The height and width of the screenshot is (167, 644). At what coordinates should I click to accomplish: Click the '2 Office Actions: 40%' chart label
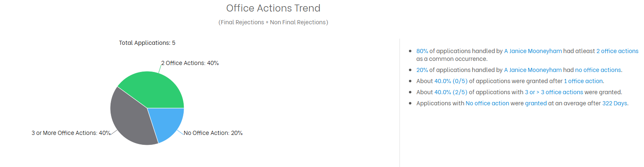point(190,63)
